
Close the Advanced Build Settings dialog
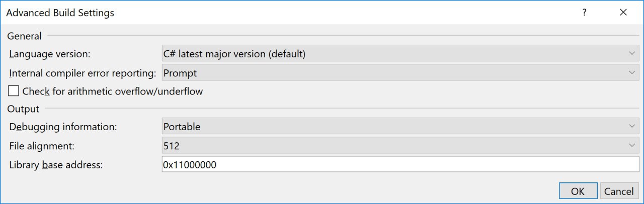coord(623,13)
